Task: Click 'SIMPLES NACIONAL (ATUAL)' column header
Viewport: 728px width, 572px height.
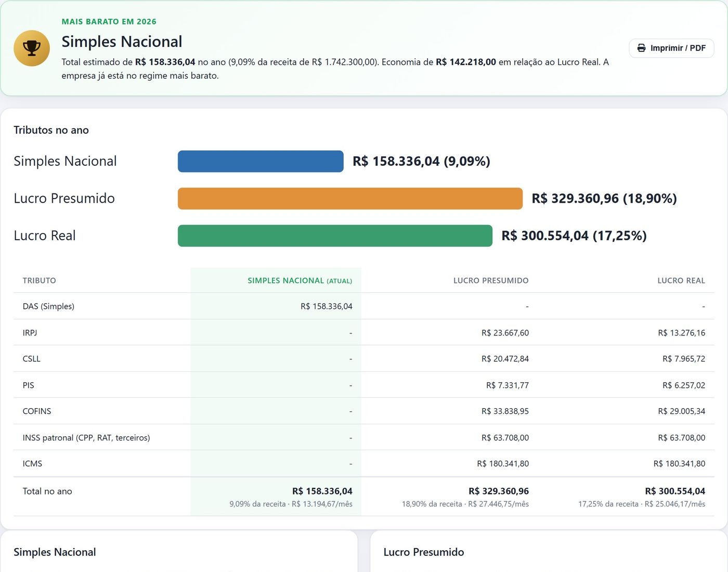Action: (300, 281)
